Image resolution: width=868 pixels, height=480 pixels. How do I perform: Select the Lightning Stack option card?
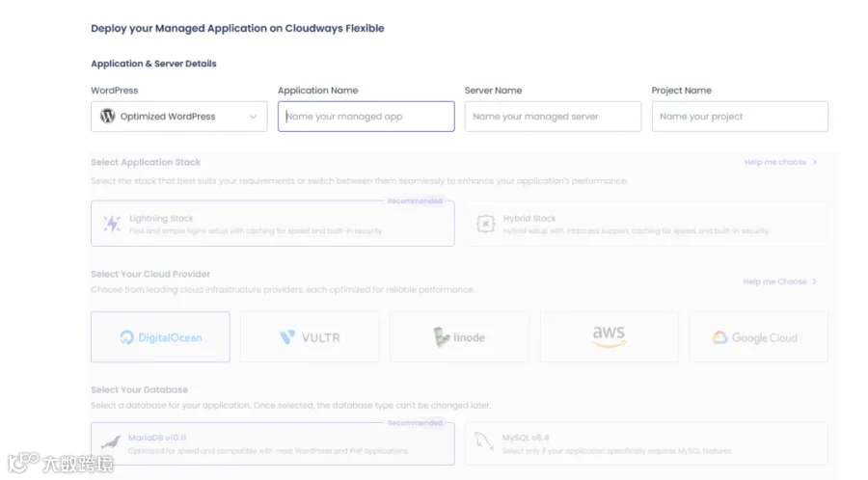tap(273, 224)
